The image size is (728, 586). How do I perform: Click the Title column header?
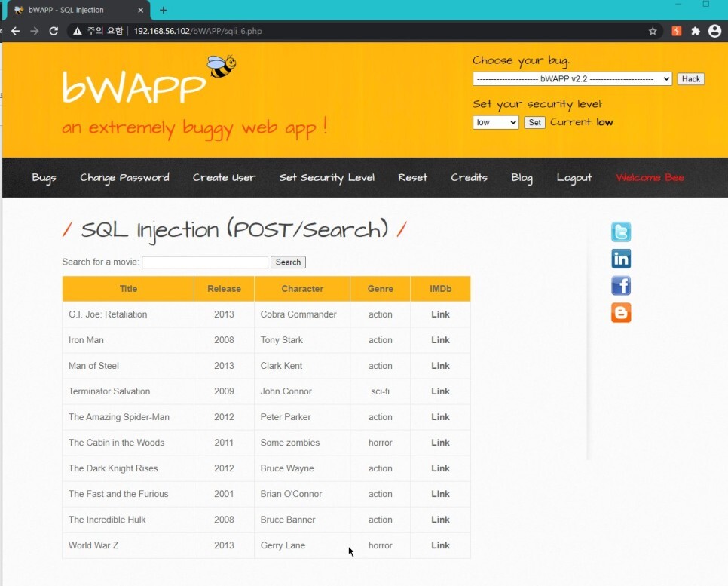click(x=128, y=289)
